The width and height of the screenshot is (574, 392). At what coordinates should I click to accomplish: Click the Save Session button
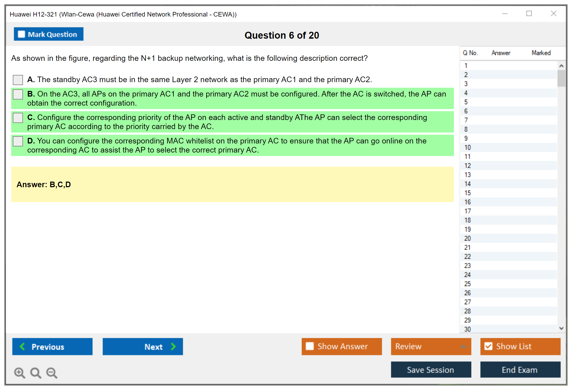(x=431, y=370)
